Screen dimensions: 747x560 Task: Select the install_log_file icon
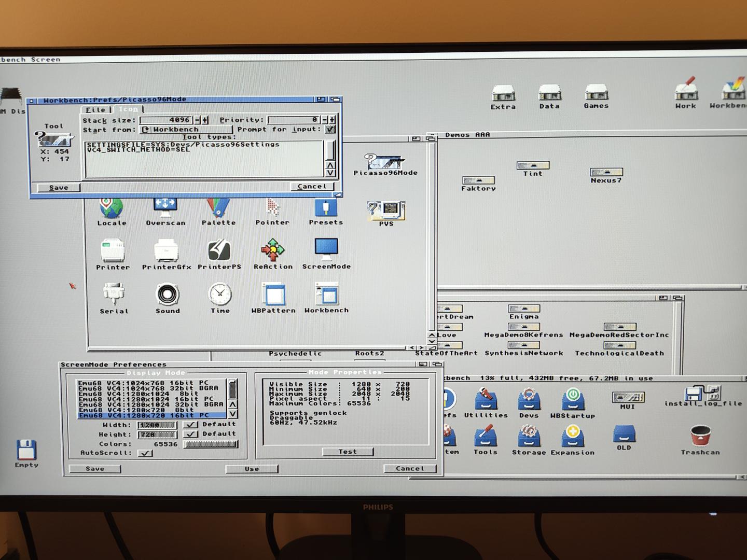[703, 393]
